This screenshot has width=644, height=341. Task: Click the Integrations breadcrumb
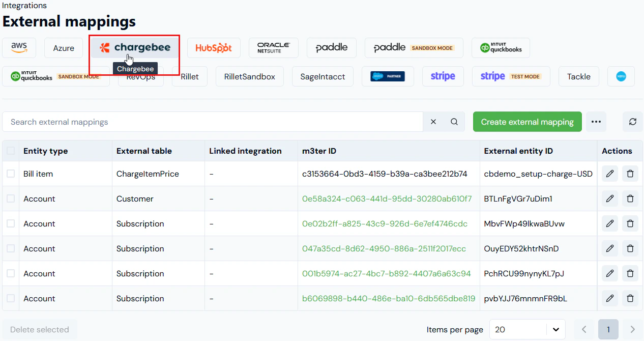(x=24, y=6)
